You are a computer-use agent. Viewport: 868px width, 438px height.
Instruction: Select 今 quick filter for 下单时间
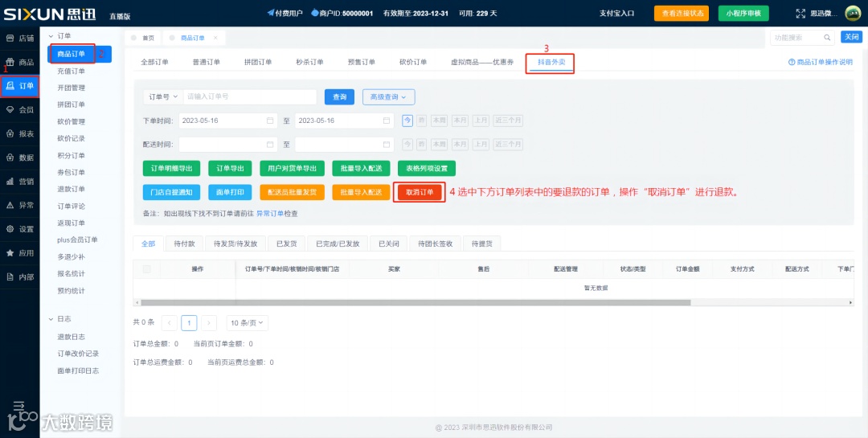(407, 121)
